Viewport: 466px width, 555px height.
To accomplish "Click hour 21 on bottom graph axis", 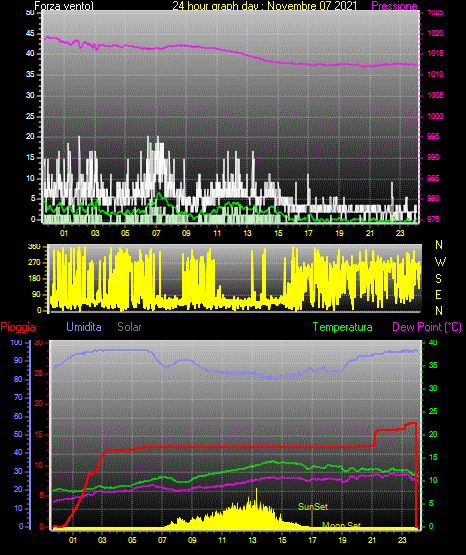I will pyautogui.click(x=372, y=540).
